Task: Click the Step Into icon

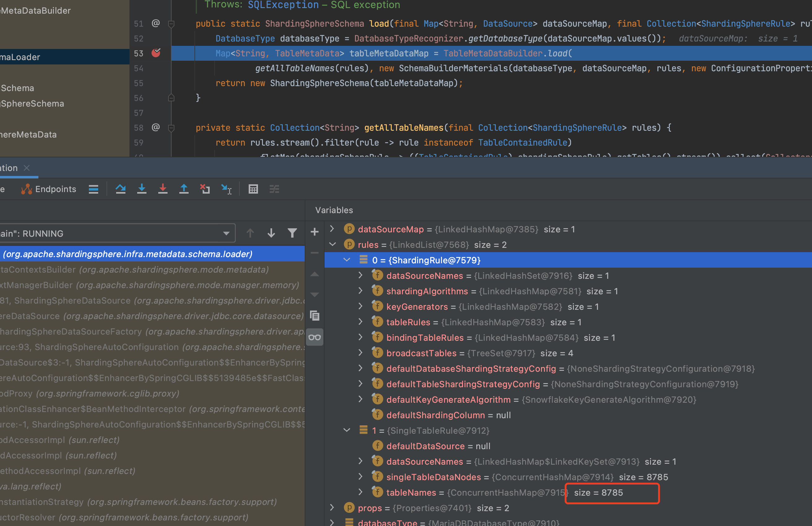Action: tap(142, 189)
